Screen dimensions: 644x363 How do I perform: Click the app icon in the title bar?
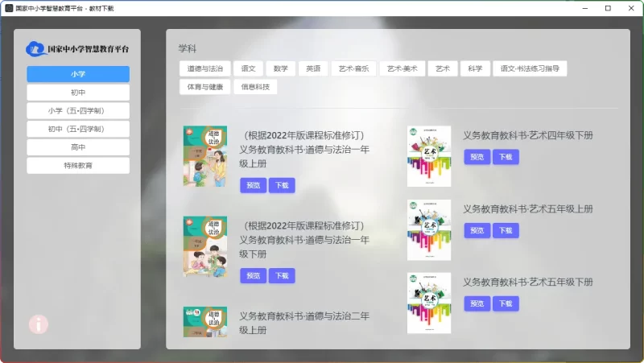9,8
